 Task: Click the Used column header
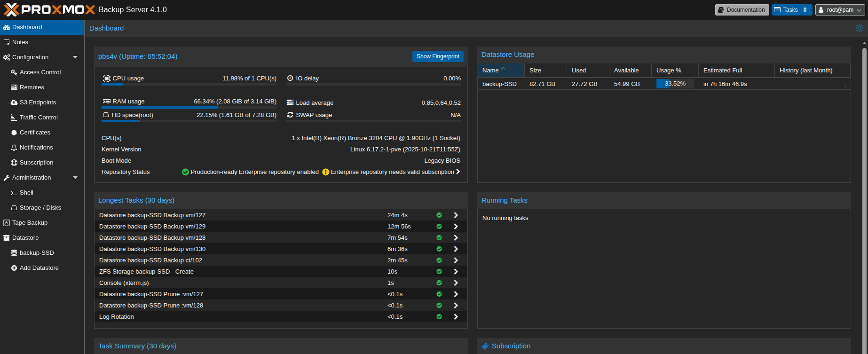click(588, 71)
